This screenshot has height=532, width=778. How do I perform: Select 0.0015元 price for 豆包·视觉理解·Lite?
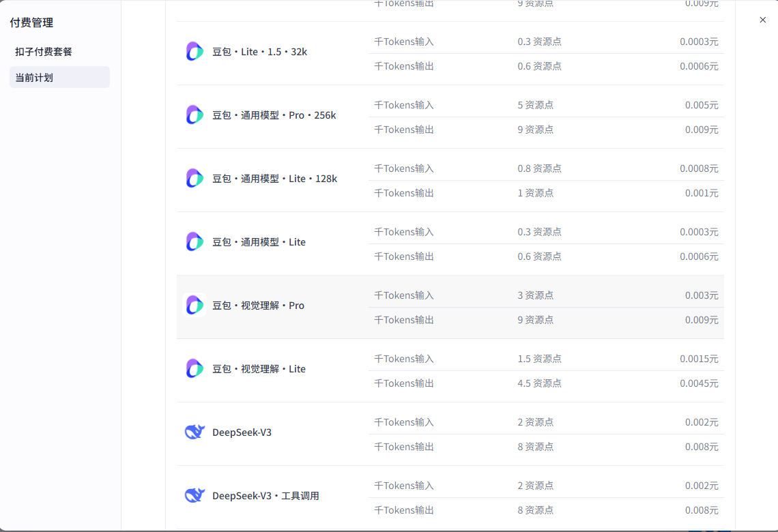click(x=699, y=359)
